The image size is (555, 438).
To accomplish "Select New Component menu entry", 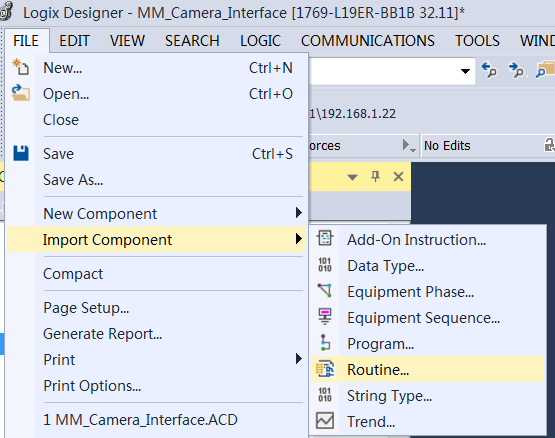I will click(x=156, y=214).
